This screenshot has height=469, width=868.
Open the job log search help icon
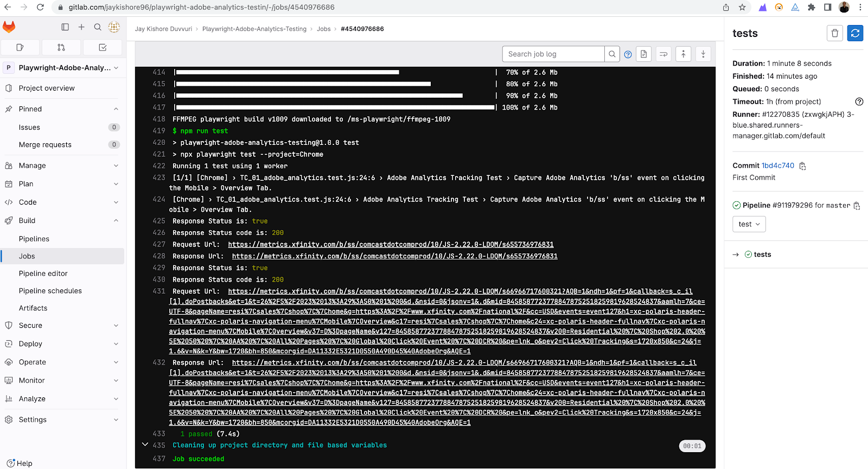628,54
